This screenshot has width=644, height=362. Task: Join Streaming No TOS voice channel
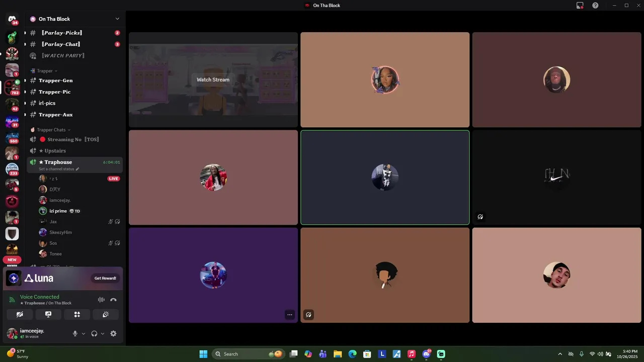tap(74, 139)
